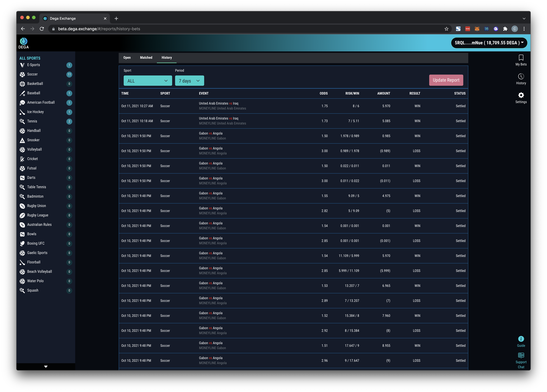Bookmark page with star icon
The height and width of the screenshot is (392, 547).
[x=446, y=29]
